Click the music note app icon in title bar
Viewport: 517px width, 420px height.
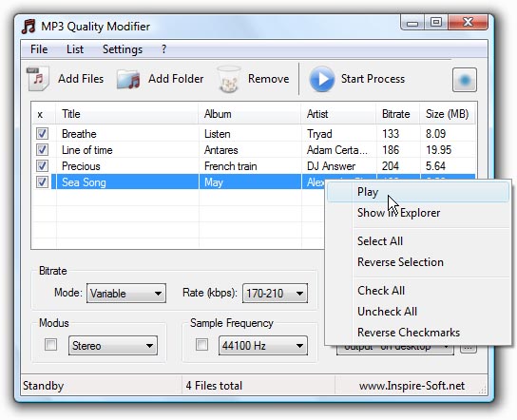coord(29,27)
